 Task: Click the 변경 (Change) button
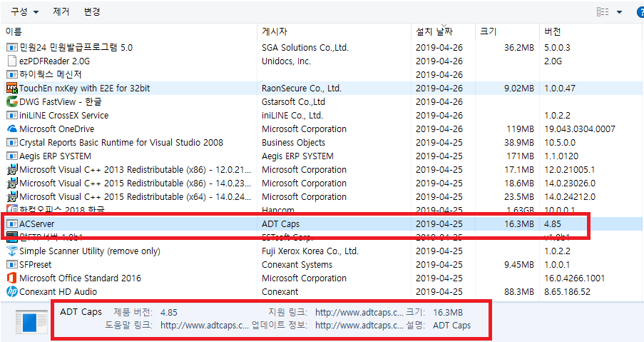[92, 11]
